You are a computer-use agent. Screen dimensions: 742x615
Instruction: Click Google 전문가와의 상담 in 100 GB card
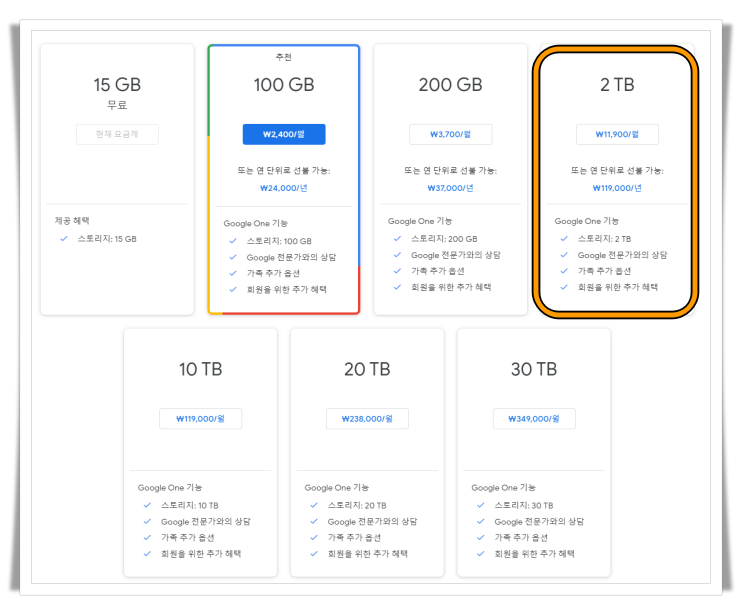(x=291, y=257)
